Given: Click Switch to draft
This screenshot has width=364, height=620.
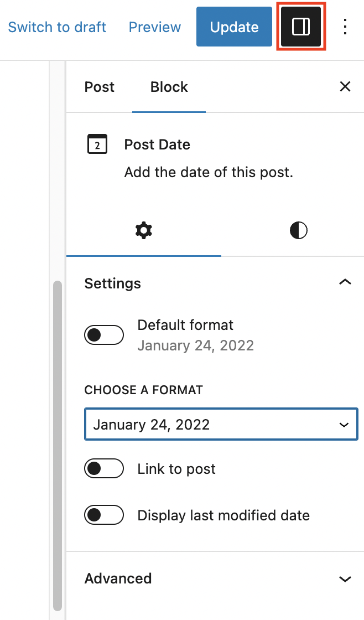Looking at the screenshot, I should tap(57, 26).
